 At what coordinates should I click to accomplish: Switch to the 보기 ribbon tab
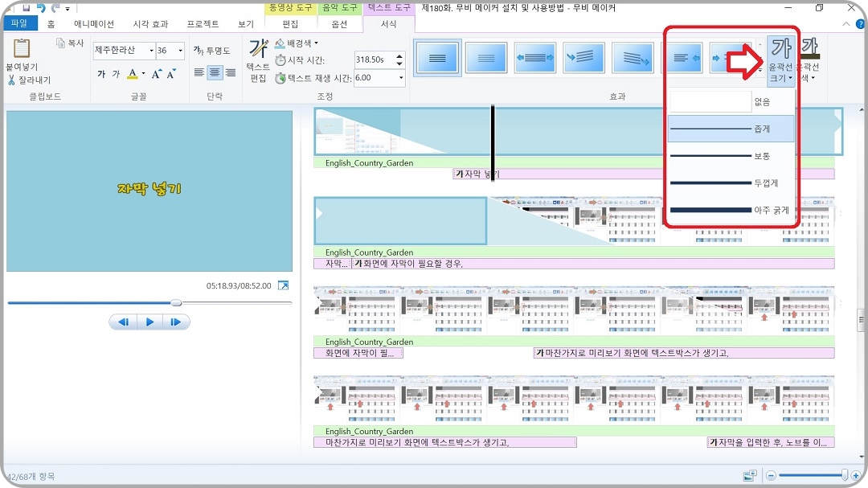(246, 24)
